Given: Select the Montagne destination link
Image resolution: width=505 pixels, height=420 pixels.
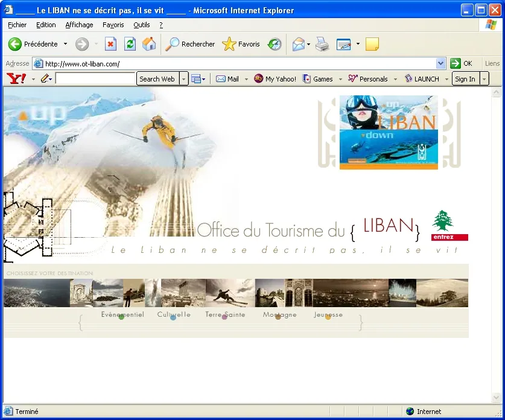Looking at the screenshot, I should [279, 314].
